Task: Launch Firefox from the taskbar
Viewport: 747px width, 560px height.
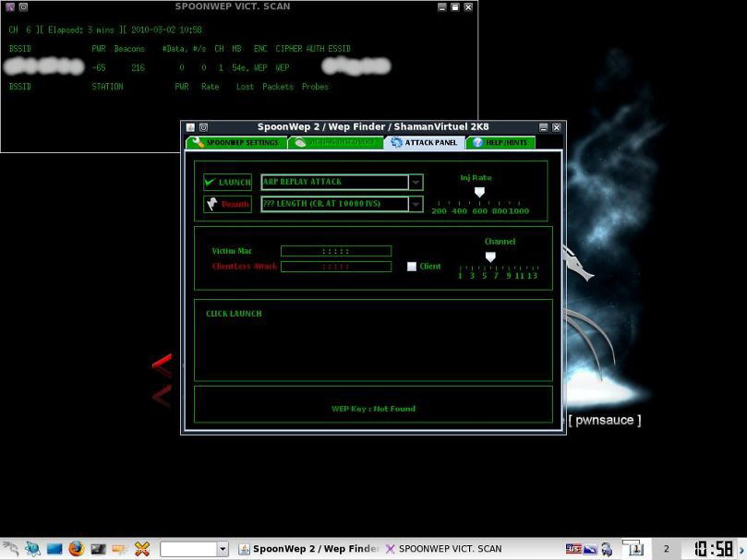Action: pyautogui.click(x=77, y=549)
